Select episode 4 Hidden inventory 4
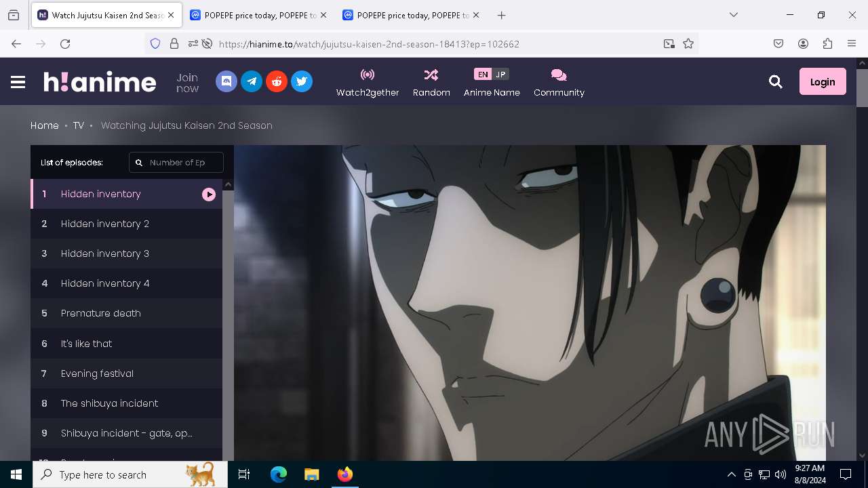The width and height of the screenshot is (868, 488). (x=126, y=283)
